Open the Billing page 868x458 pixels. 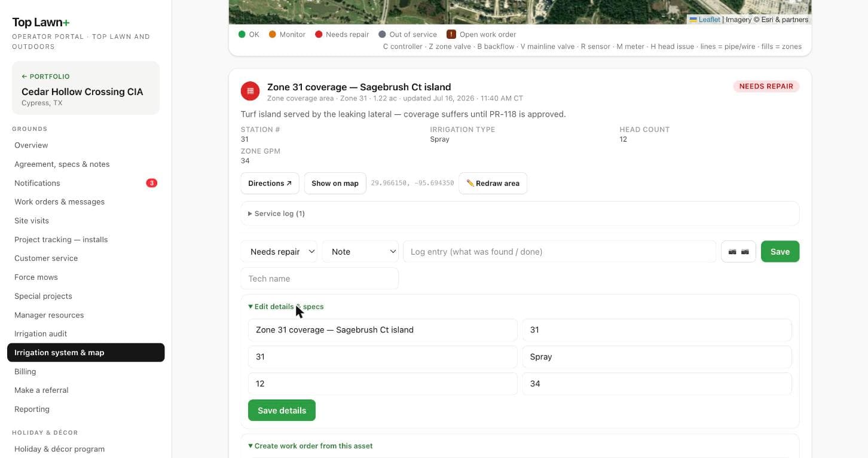pyautogui.click(x=86, y=371)
